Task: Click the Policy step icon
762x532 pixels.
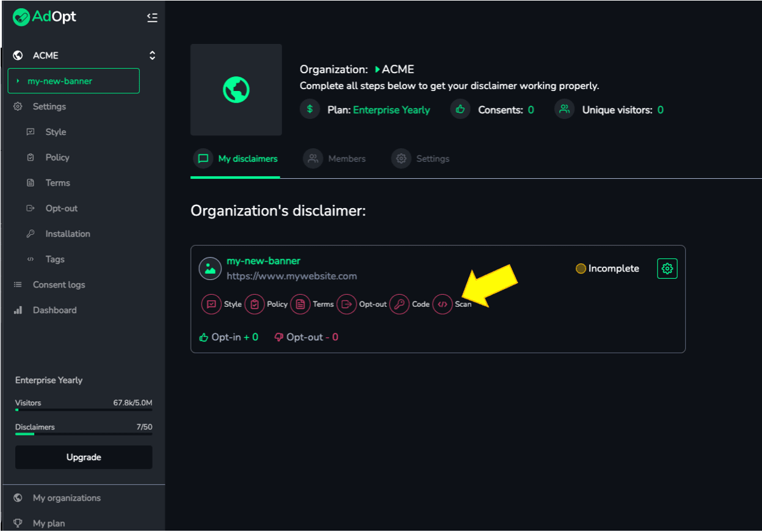Action: [255, 304]
